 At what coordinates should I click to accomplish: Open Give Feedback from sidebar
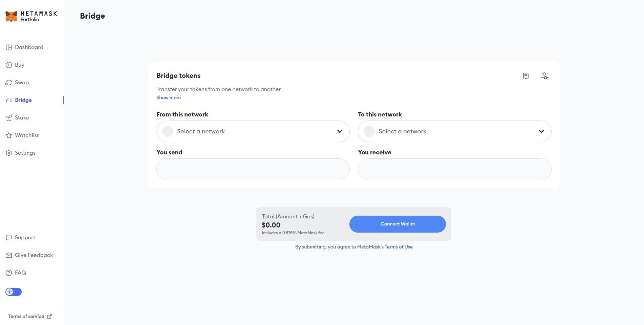click(34, 255)
